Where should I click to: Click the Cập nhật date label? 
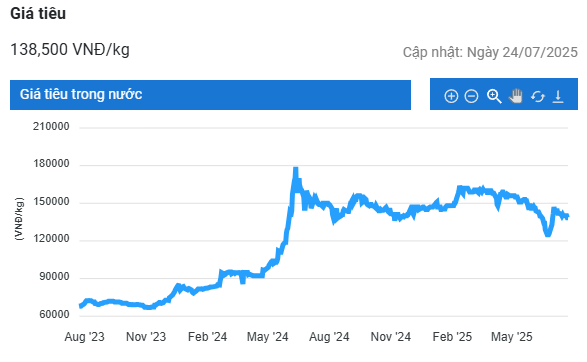[490, 52]
